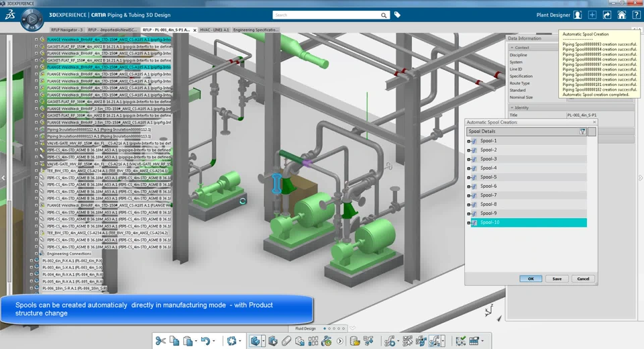
Task: Click the Undo arrow icon
Action: click(x=205, y=341)
